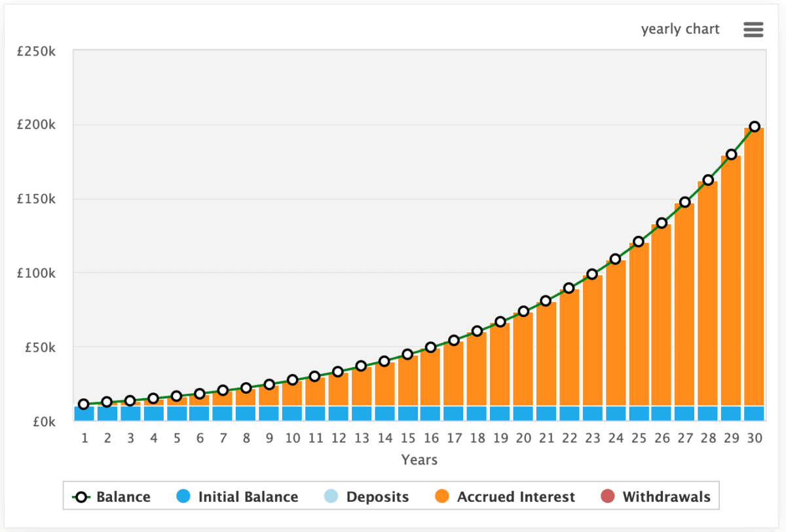786x532 pixels.
Task: Click the year 28 accrued interest bar
Action: click(x=708, y=295)
